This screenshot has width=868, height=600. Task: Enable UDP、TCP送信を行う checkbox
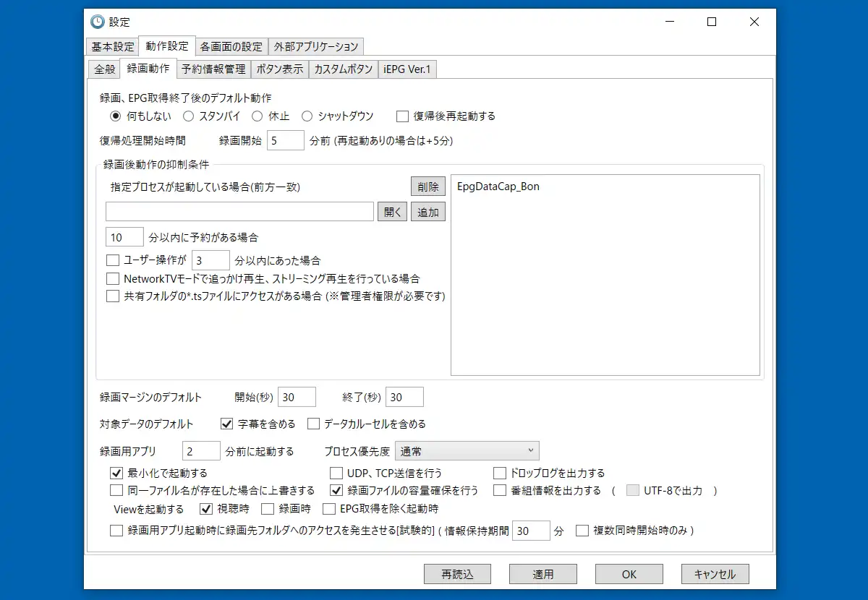click(x=336, y=473)
